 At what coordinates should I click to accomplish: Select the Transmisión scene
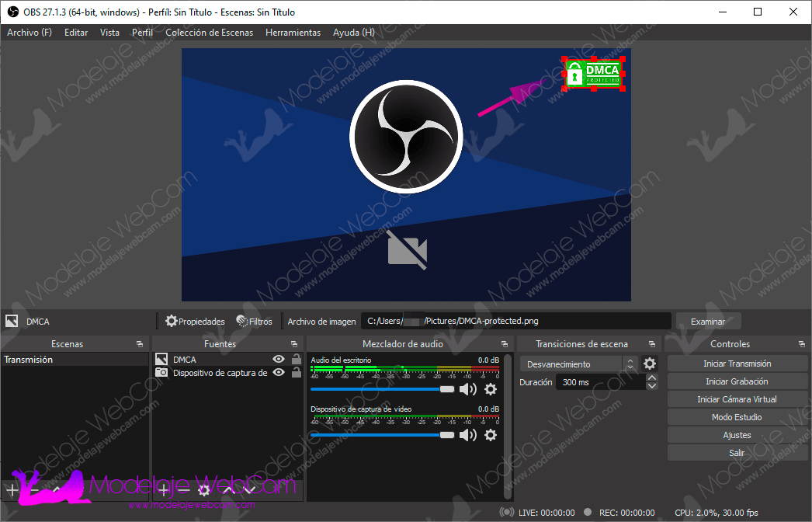[29, 360]
